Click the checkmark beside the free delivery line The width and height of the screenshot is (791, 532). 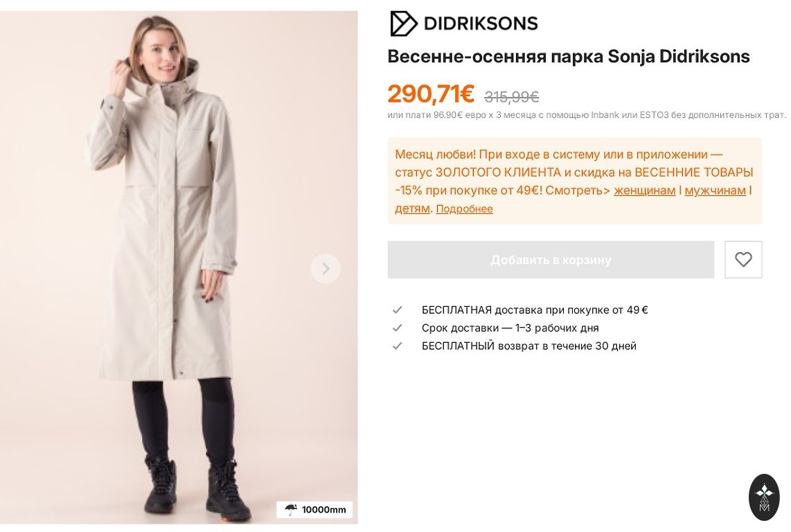tap(398, 310)
